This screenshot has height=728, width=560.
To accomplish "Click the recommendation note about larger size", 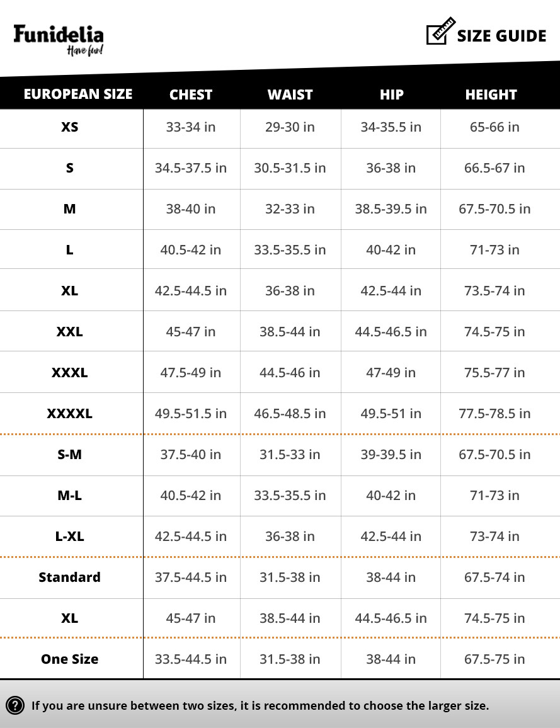I will pos(260,706).
